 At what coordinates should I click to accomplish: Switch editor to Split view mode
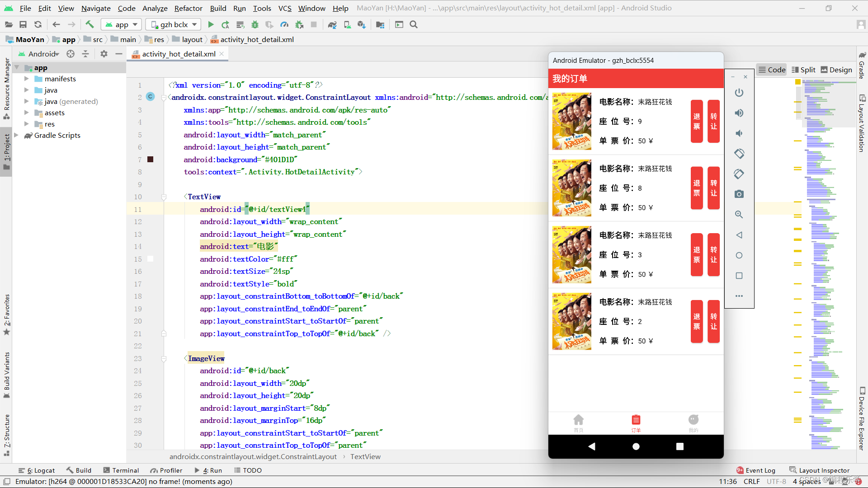(x=803, y=70)
